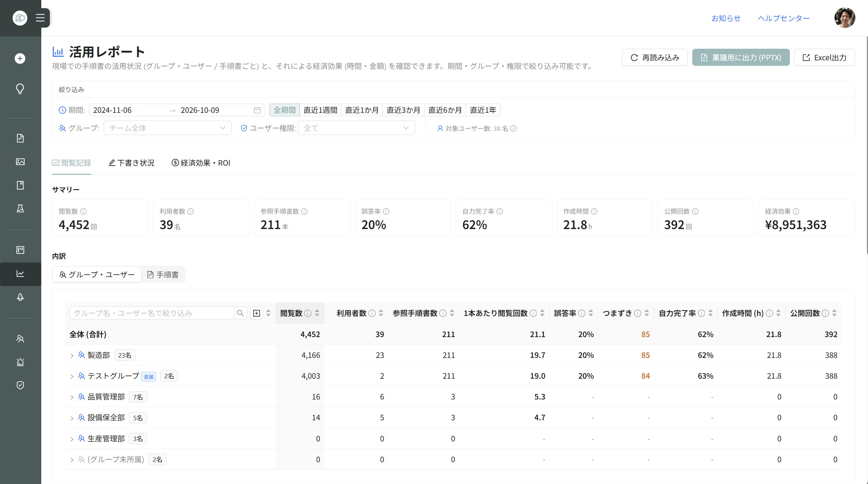Viewport: 868px width, 484px height.
Task: Switch to the 下書き状況 tab
Action: [x=131, y=163]
